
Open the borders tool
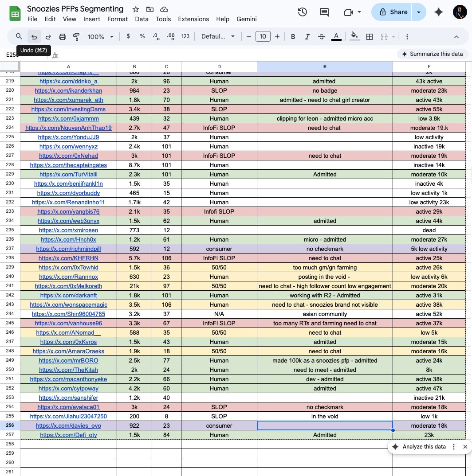click(370, 37)
